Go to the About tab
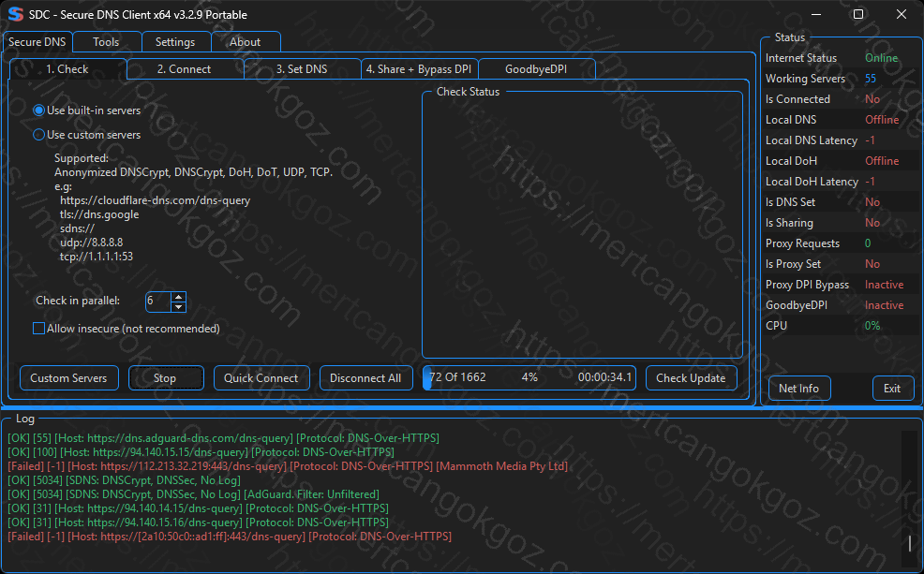The width and height of the screenshot is (924, 574). click(x=246, y=42)
